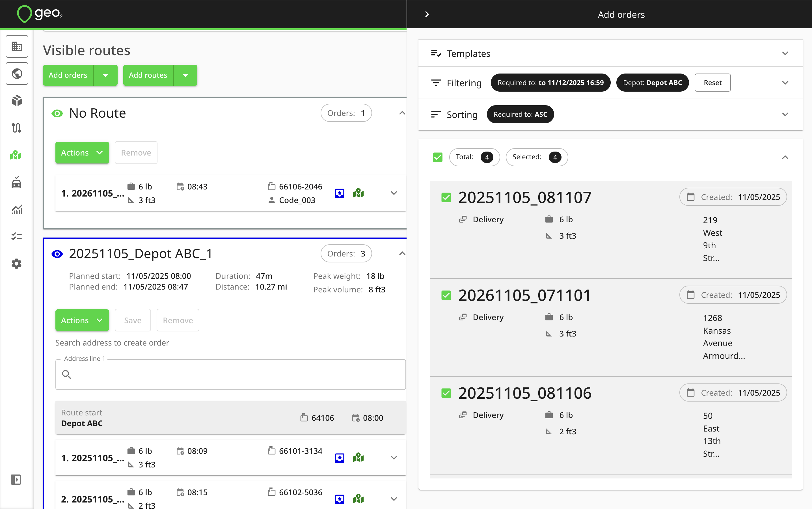Screen dimensions: 812x509
Task: Click the Orders: 1 badge on No Route
Action: 346,113
